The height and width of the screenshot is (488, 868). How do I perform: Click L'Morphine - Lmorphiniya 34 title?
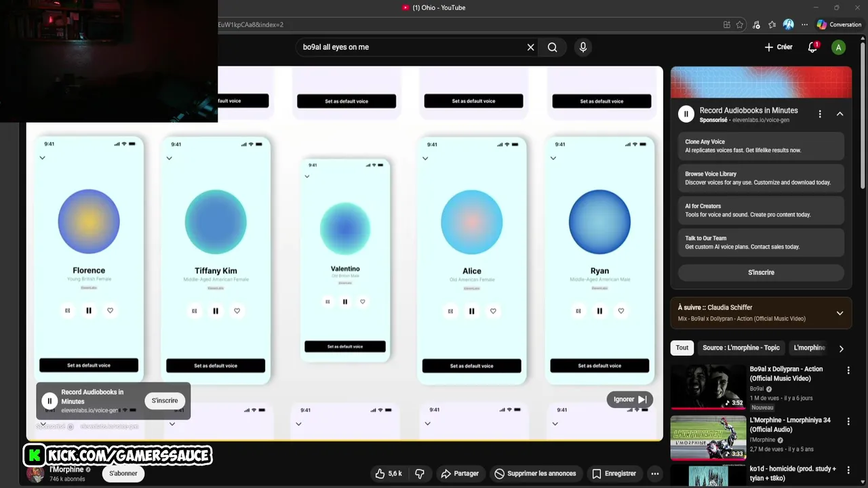click(790, 425)
